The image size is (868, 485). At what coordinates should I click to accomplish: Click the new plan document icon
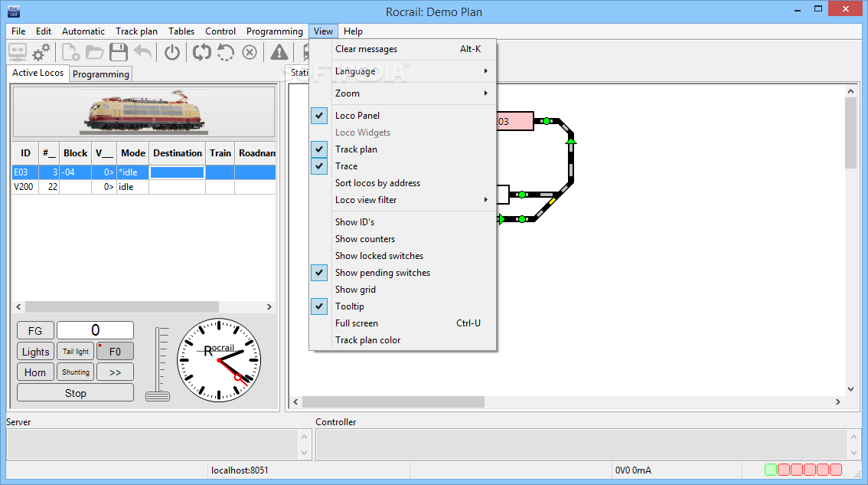tap(71, 53)
